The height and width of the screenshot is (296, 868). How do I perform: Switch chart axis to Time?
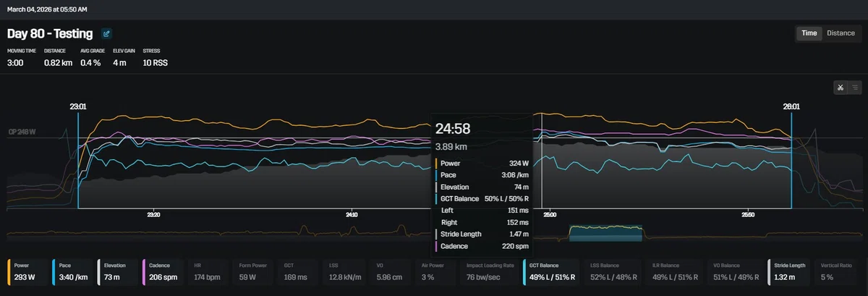(x=809, y=33)
